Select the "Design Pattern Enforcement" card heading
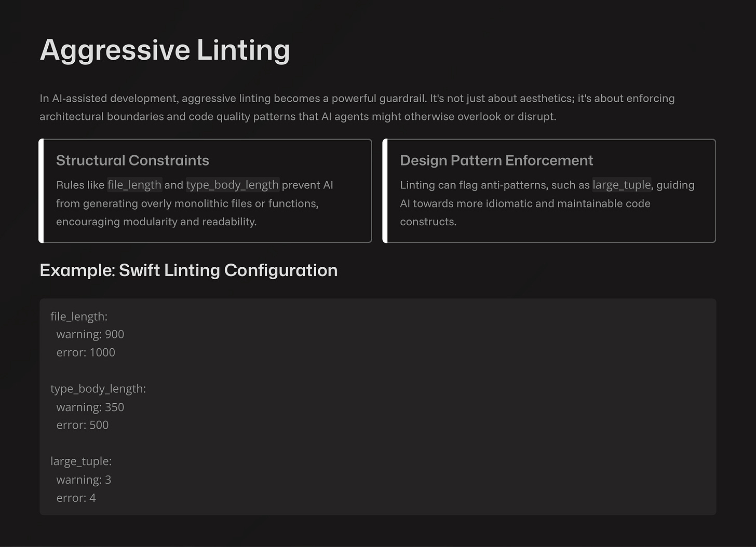This screenshot has height=547, width=756. click(496, 160)
